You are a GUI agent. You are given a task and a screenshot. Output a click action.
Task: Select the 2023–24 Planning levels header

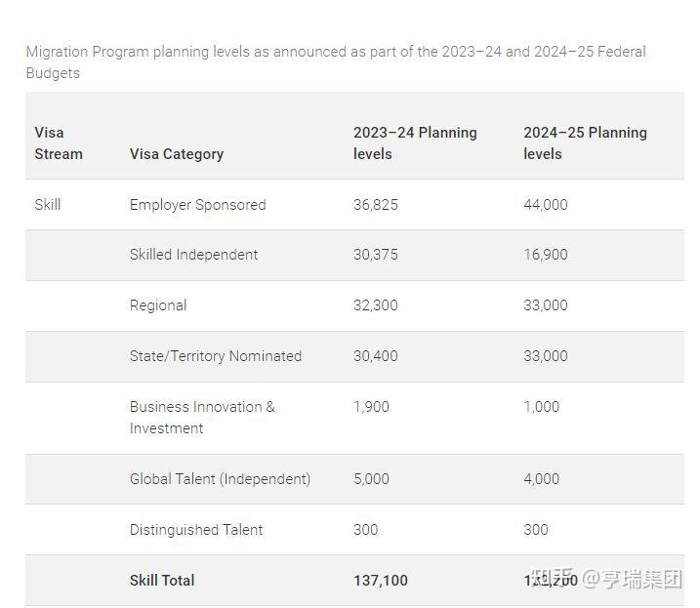(415, 142)
